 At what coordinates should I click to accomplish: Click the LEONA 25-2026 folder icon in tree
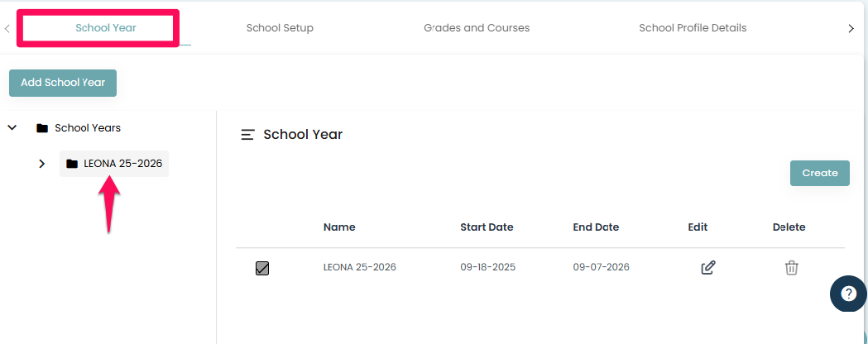[x=72, y=164]
